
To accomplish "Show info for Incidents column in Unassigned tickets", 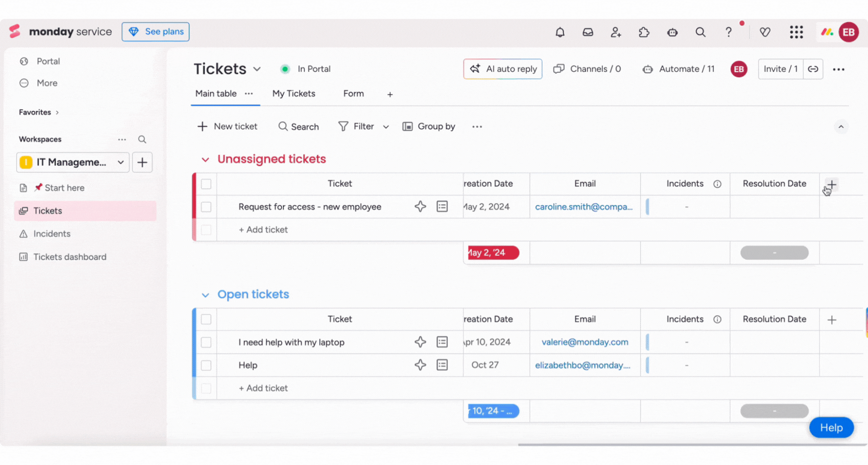I will (x=717, y=184).
